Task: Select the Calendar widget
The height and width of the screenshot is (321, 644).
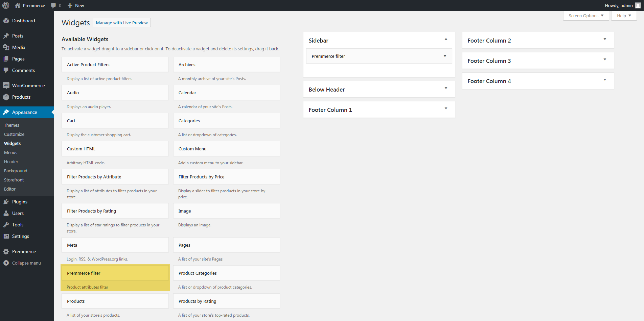Action: pyautogui.click(x=227, y=93)
